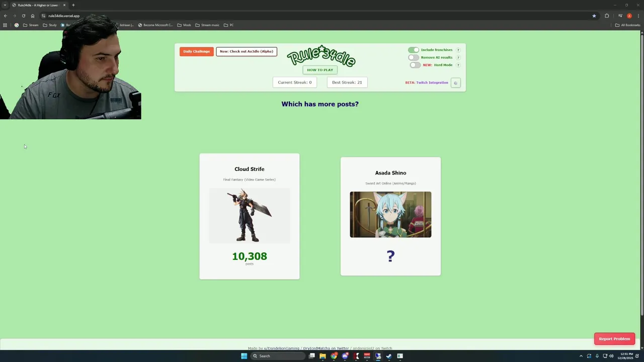Screen dimensions: 644x362
Task: Click the 10,308 posts count
Action: 250,256
